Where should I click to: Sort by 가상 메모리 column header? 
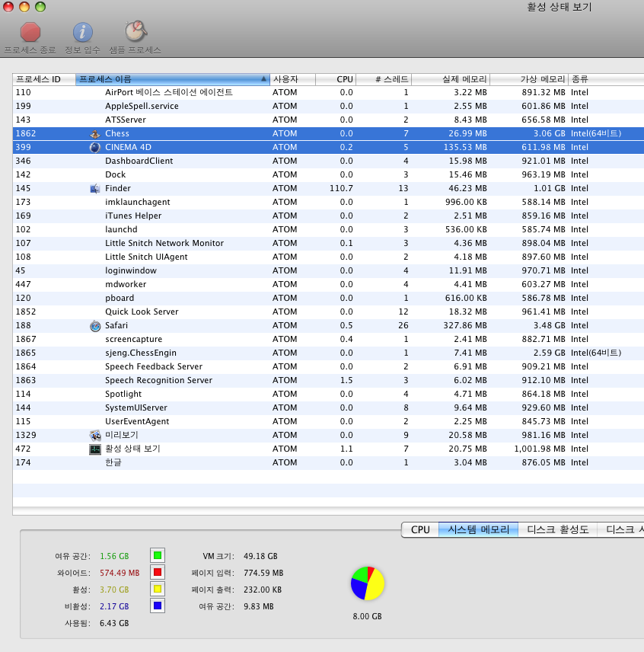pos(529,79)
